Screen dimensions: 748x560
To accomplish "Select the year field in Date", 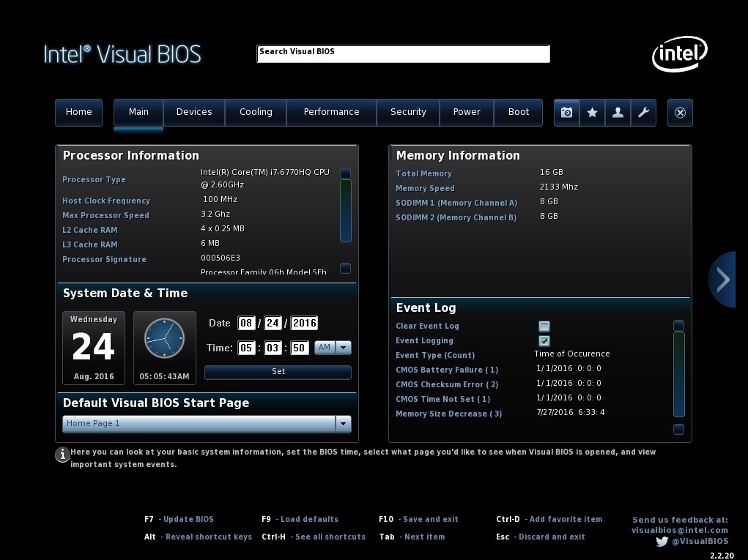I will click(x=304, y=324).
